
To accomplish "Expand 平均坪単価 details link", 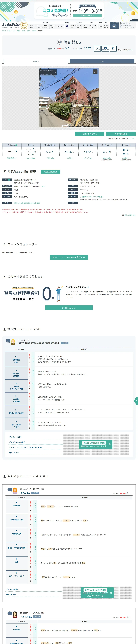I will [x=69, y=158].
